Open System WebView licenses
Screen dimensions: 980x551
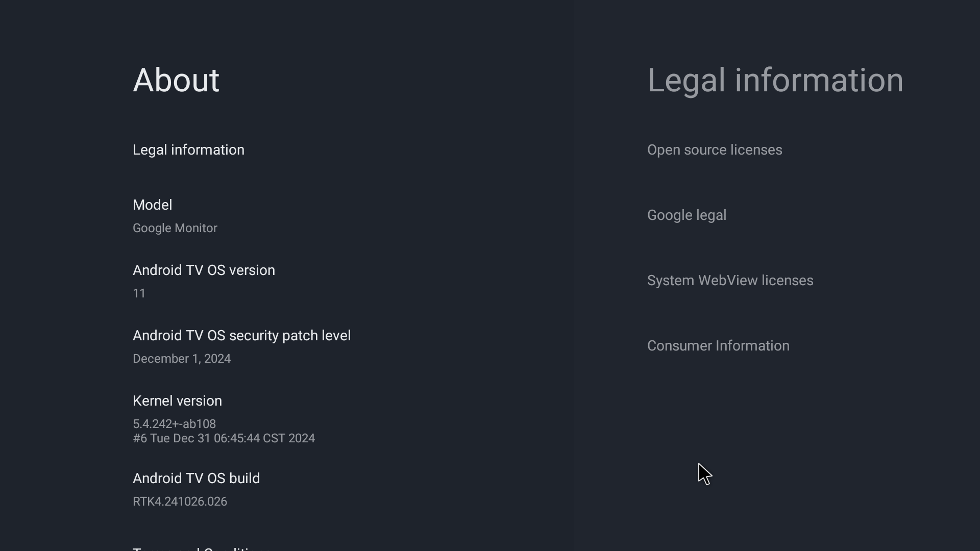[730, 281]
